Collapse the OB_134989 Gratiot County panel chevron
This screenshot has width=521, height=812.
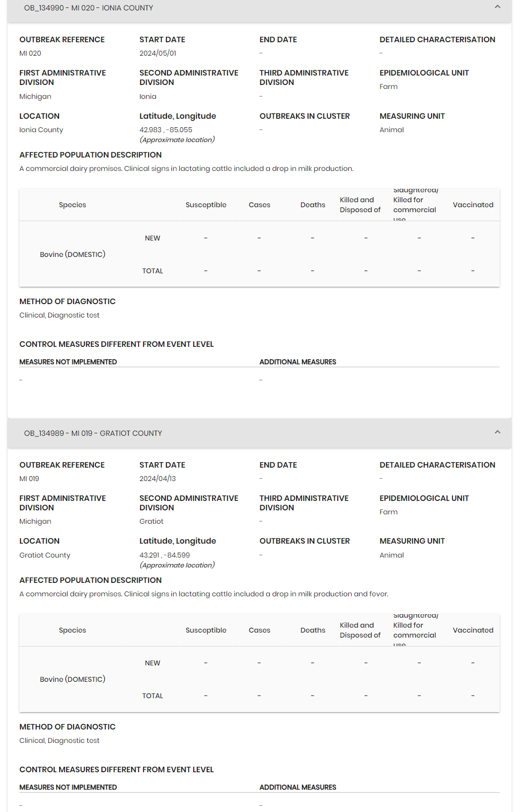click(497, 432)
